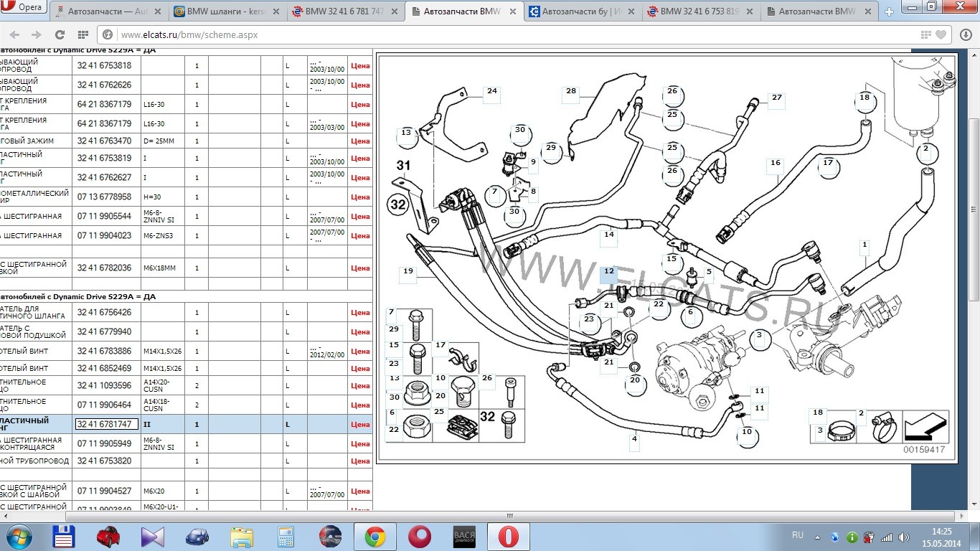Open the Opera main menu button

(24, 8)
